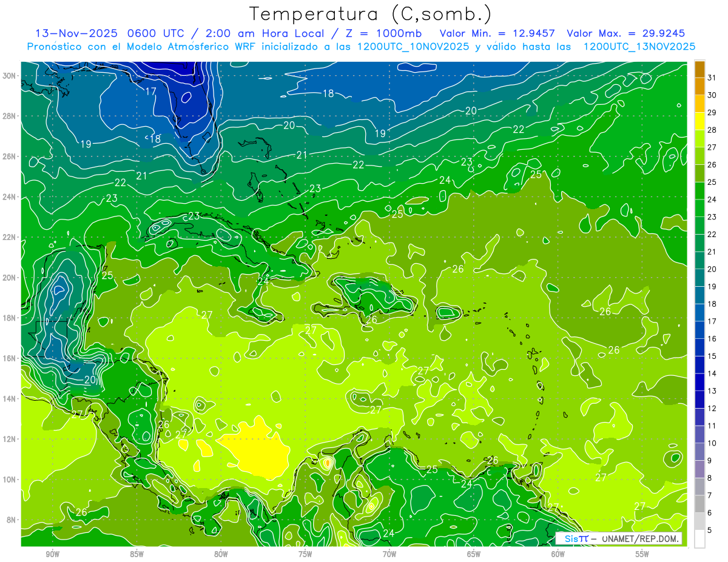Image resolution: width=728 pixels, height=562 pixels.
Task: Click the 65W longitude axis label
Action: pyautogui.click(x=474, y=554)
